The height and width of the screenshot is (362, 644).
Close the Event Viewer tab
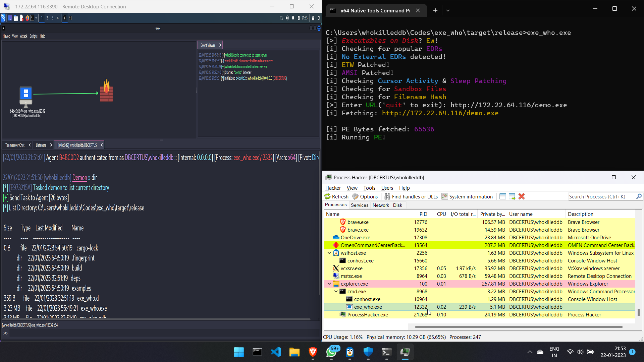(x=220, y=45)
